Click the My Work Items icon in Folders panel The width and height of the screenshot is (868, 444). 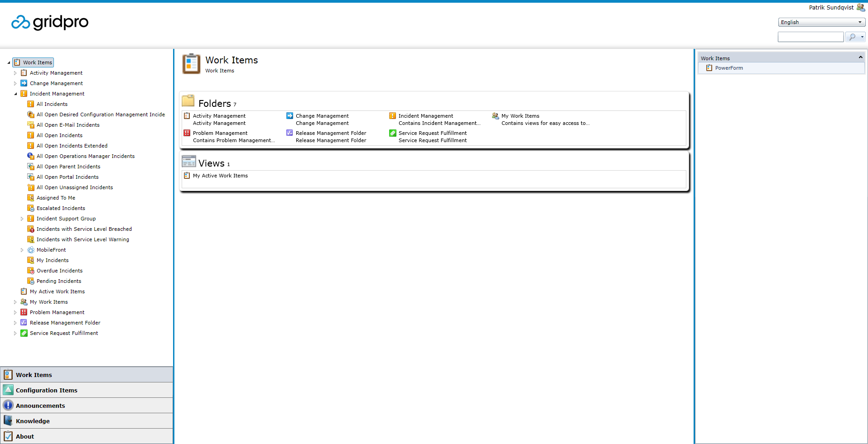496,116
